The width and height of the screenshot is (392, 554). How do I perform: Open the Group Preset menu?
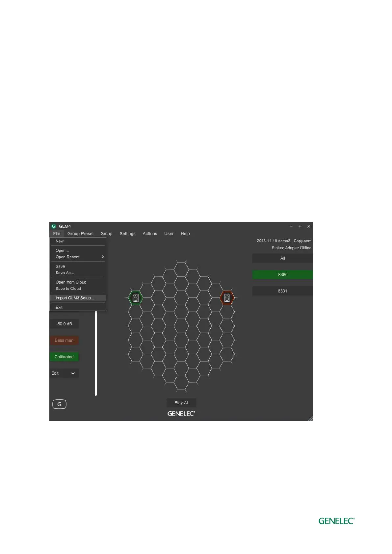click(80, 234)
